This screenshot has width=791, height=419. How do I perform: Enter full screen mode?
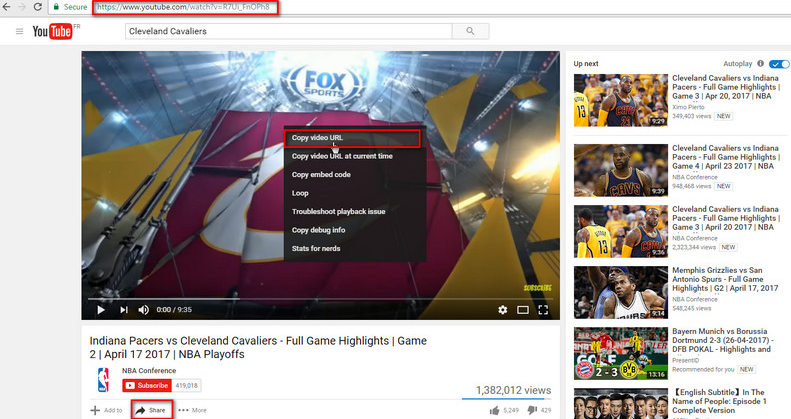[543, 310]
